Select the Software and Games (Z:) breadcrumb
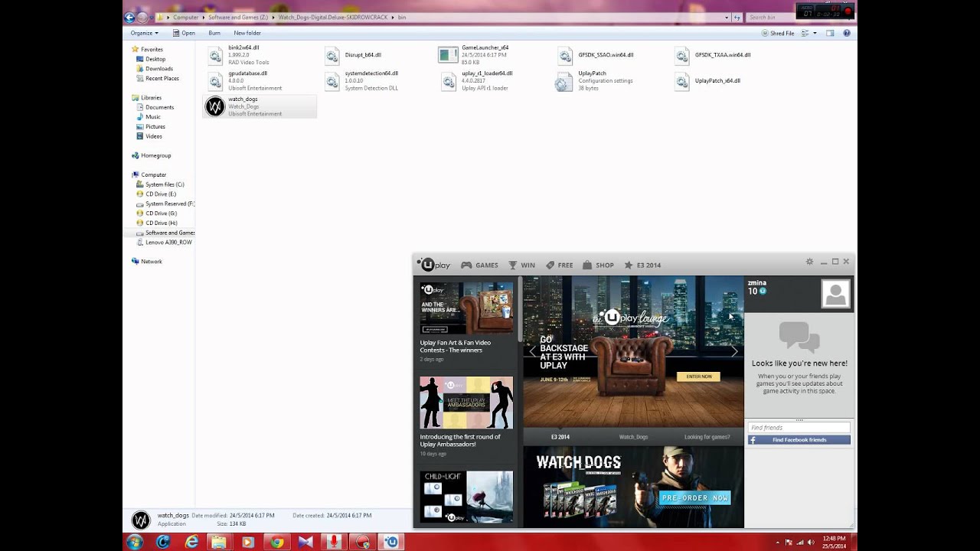 coord(240,17)
